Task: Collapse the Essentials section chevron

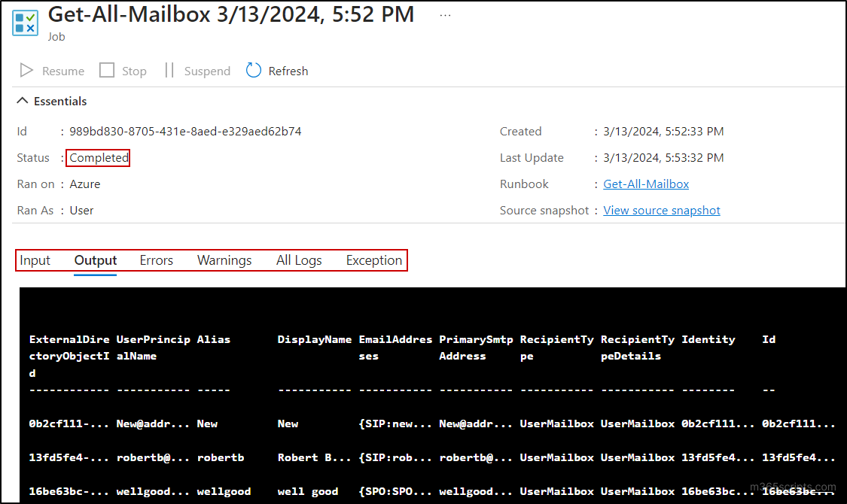Action: 22,99
